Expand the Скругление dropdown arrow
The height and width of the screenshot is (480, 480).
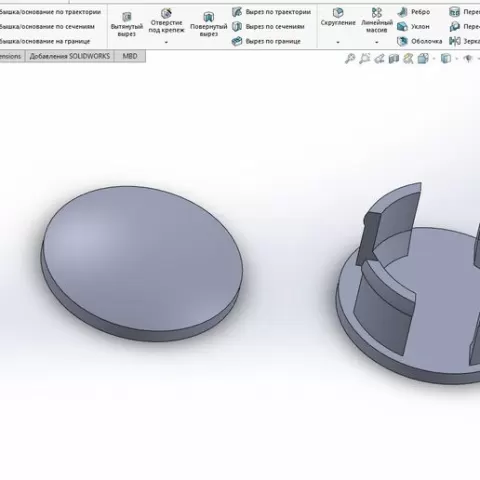338,42
